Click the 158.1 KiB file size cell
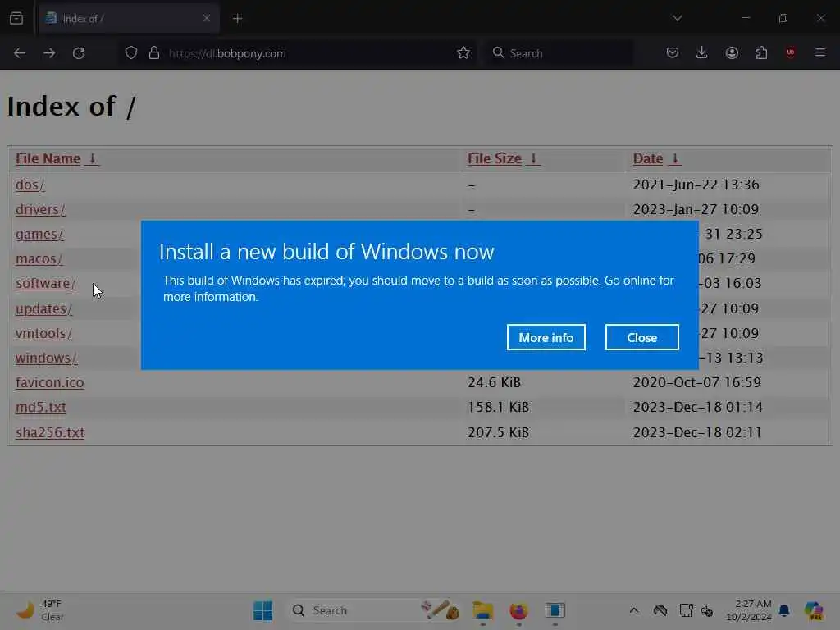 [x=498, y=407]
